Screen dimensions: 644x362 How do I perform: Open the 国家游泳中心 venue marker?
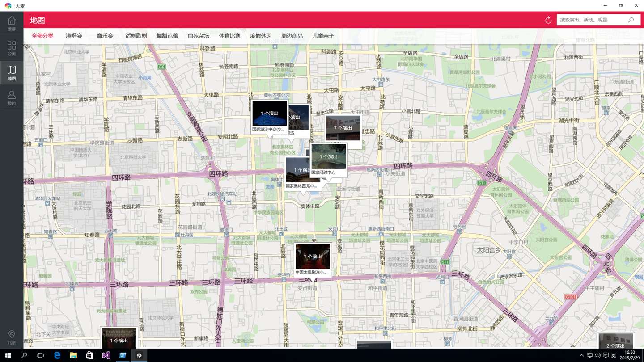[269, 117]
